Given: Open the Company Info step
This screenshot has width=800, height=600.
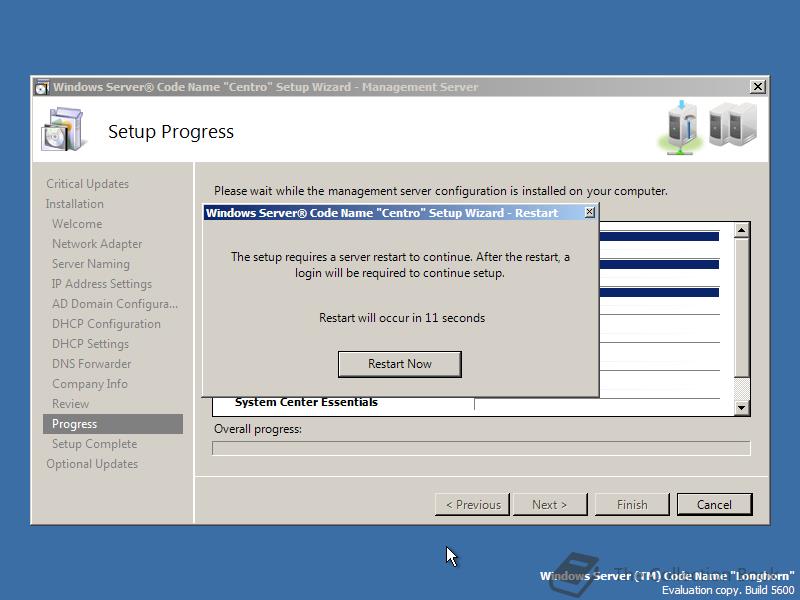Looking at the screenshot, I should coord(90,384).
